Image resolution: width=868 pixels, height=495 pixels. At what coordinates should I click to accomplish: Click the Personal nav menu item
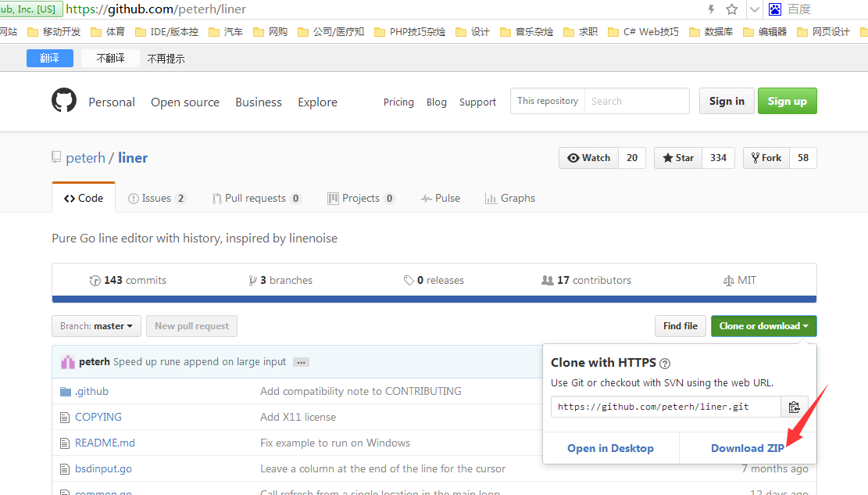(x=112, y=102)
